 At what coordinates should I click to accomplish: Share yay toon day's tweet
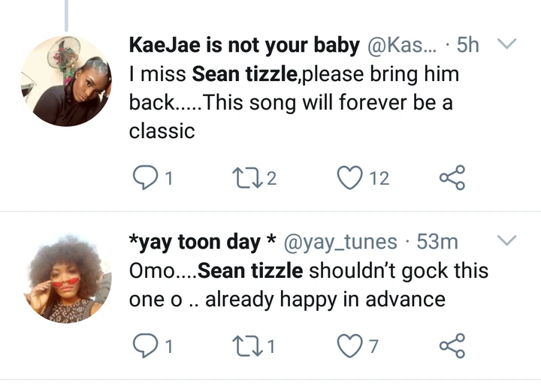(452, 346)
